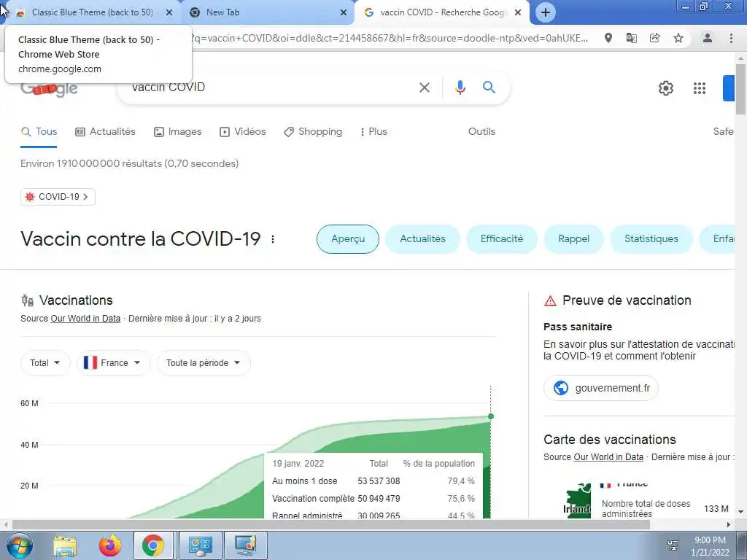747x560 pixels.
Task: Start voice search with microphone icon
Action: point(460,87)
